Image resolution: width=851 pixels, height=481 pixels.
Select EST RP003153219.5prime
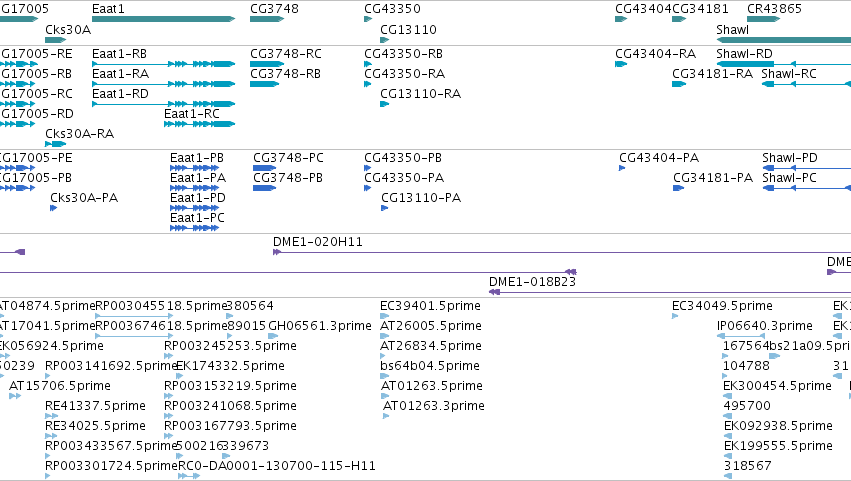coord(230,387)
